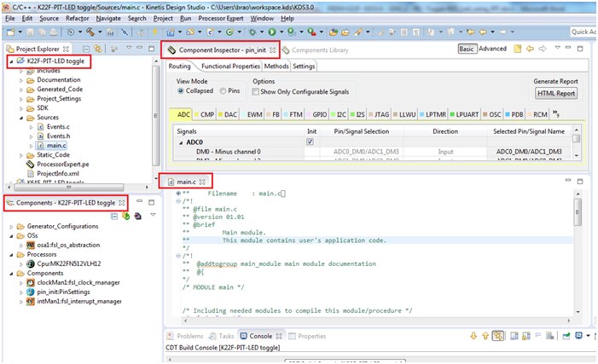Select the Pins view mode radio button
The height and width of the screenshot is (364, 598).
(x=224, y=91)
